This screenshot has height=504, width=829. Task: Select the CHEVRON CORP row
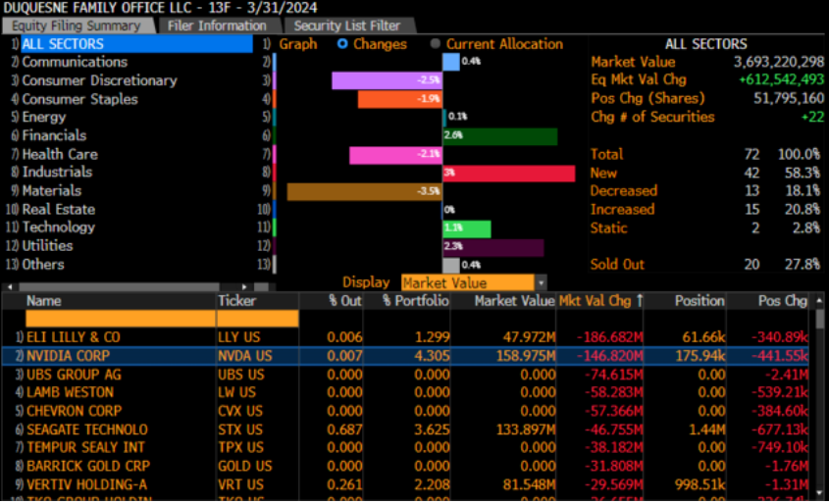click(405, 411)
